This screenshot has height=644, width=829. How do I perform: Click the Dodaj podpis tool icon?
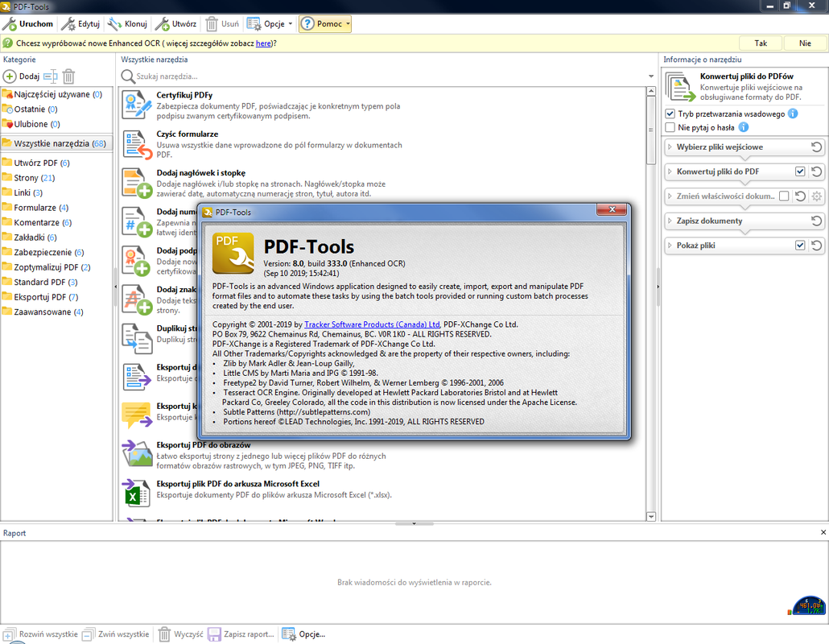click(x=137, y=261)
